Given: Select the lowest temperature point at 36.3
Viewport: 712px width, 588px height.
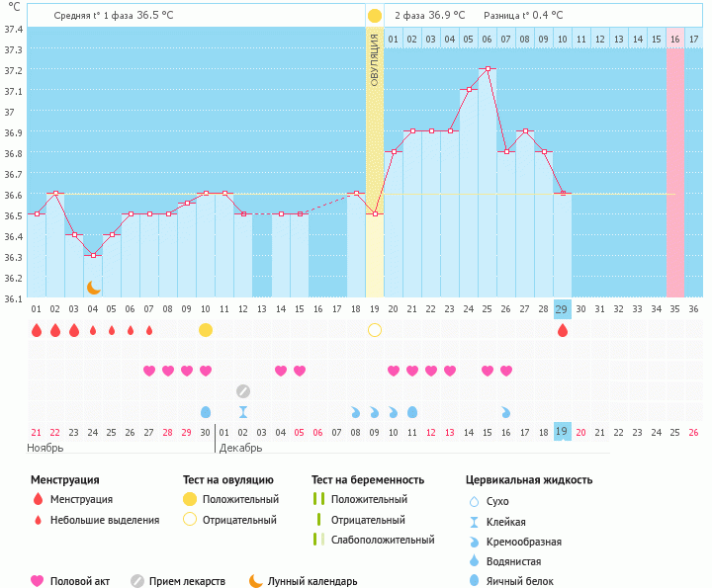Looking at the screenshot, I should (93, 255).
